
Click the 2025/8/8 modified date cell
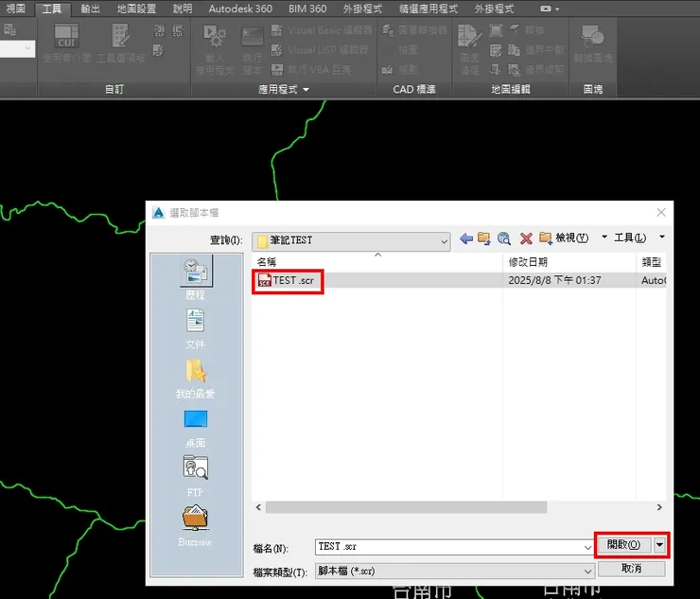(x=554, y=280)
